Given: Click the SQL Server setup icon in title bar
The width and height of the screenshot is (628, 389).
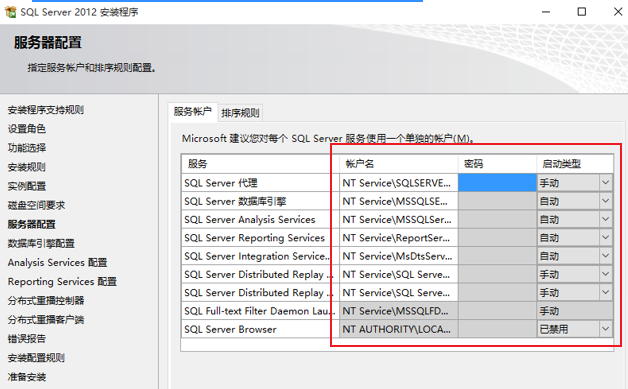Looking at the screenshot, I should click(10, 12).
